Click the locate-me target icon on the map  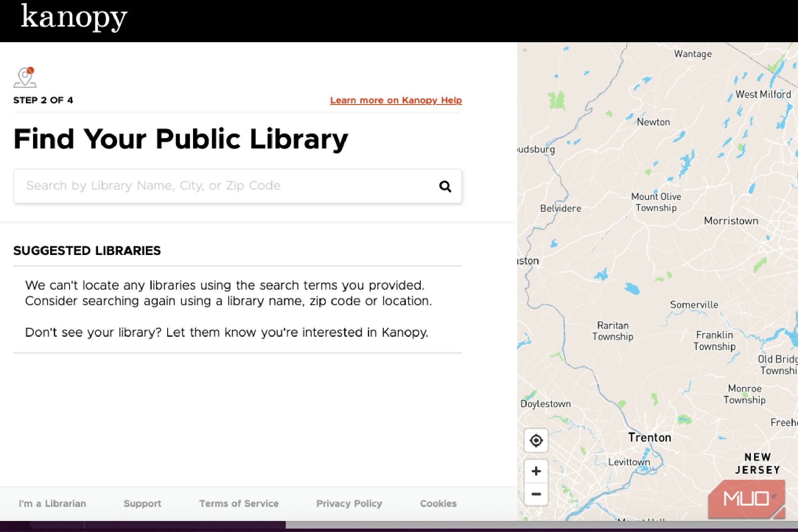click(x=536, y=441)
